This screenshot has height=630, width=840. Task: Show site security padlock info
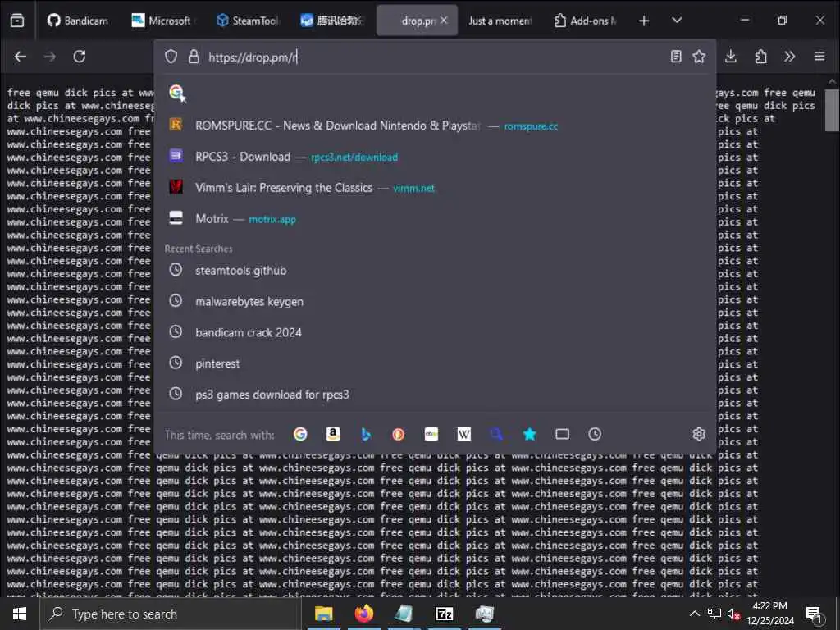[194, 57]
